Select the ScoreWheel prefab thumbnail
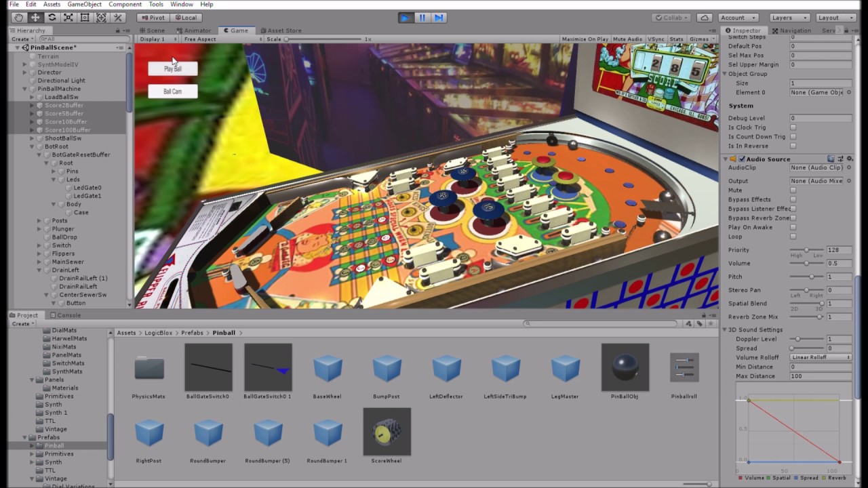The height and width of the screenshot is (488, 868). 387,431
